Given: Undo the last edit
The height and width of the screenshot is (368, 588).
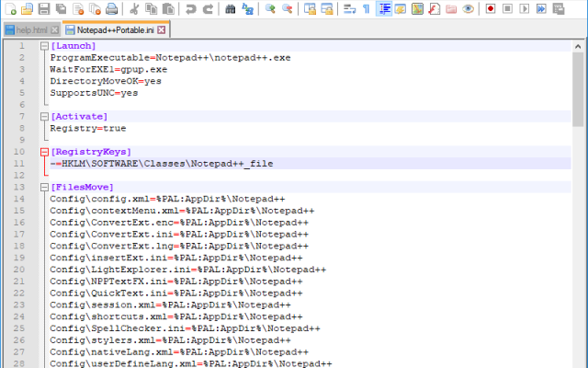Looking at the screenshot, I should point(191,8).
